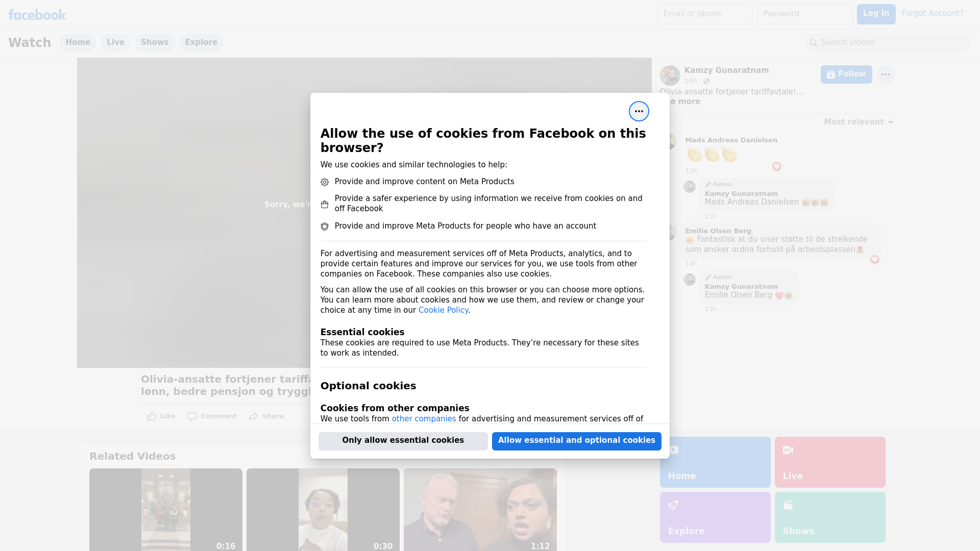Open Mads Andreas Danielsen commenter name
Screen dimensions: 980x551
click(731, 140)
